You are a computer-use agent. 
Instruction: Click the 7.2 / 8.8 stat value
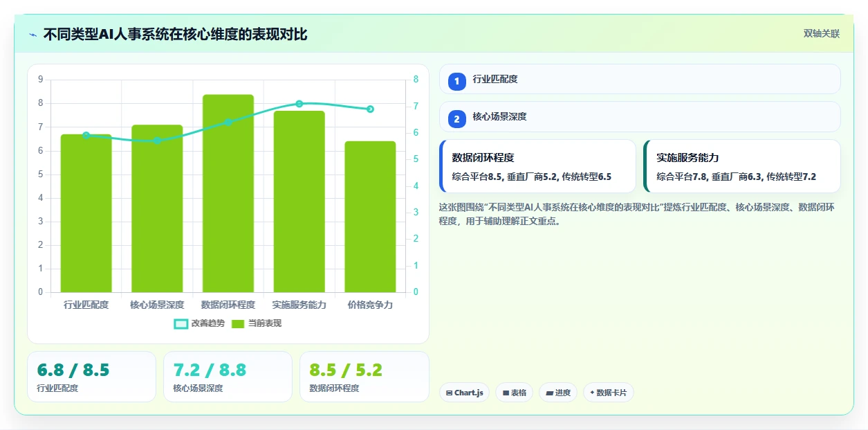point(210,370)
